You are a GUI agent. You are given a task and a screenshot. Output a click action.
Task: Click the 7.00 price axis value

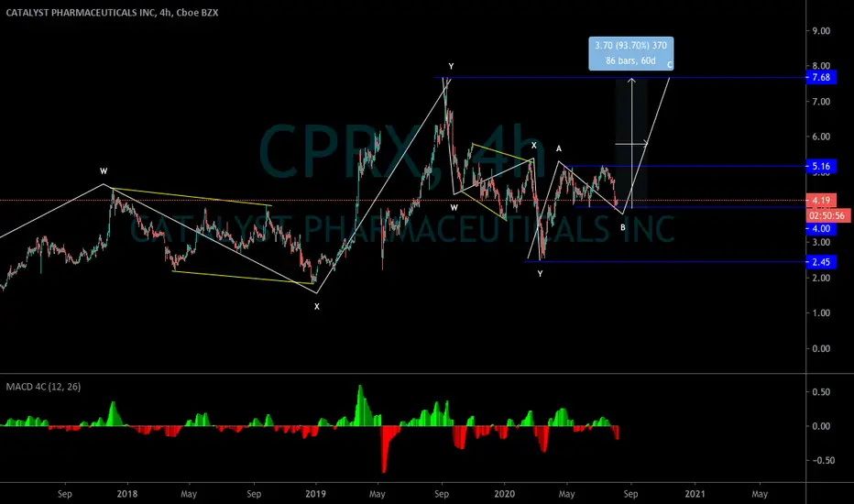(x=821, y=102)
